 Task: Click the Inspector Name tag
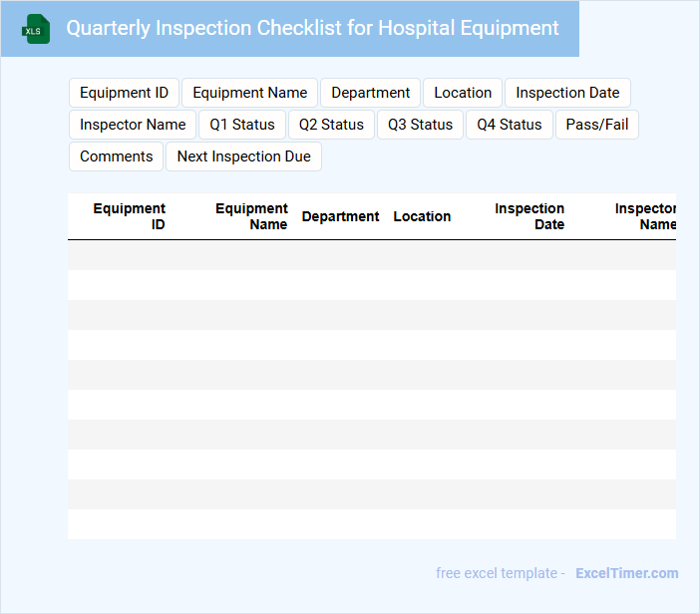133,125
